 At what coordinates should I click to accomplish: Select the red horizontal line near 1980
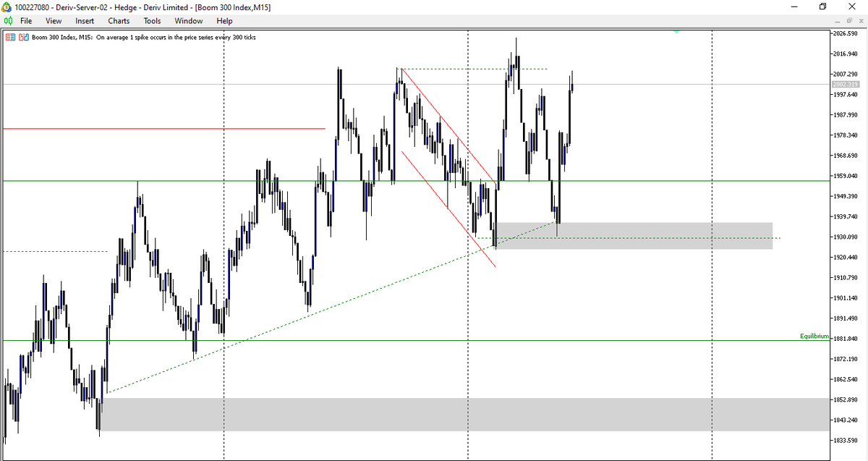click(164, 129)
